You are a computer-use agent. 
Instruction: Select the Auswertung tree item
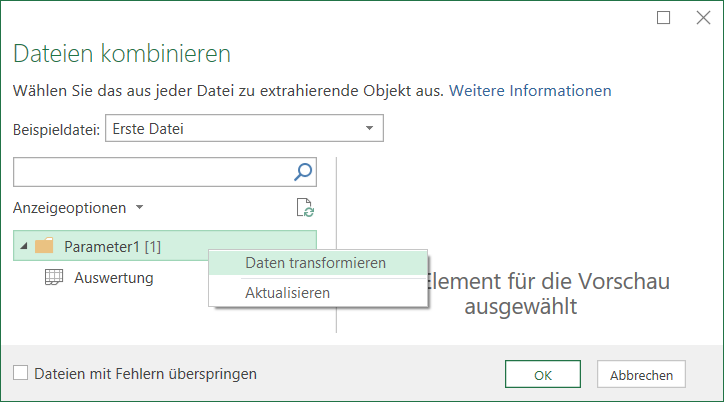coord(113,278)
